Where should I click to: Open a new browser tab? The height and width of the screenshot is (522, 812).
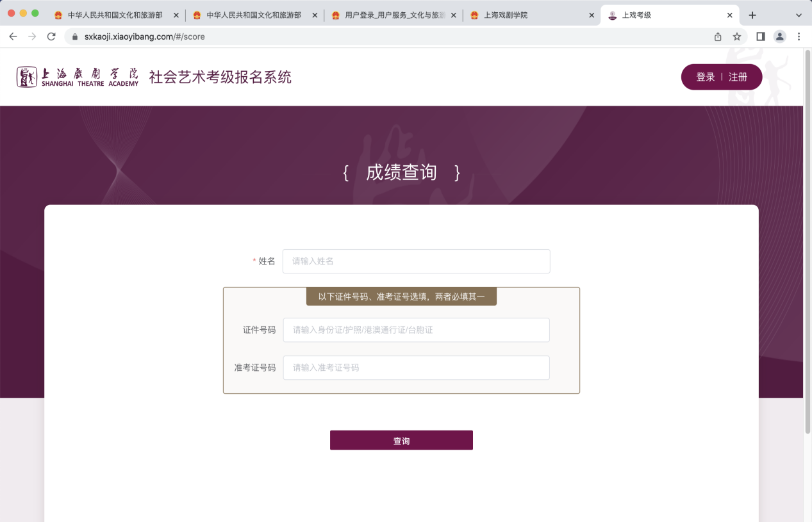click(752, 15)
